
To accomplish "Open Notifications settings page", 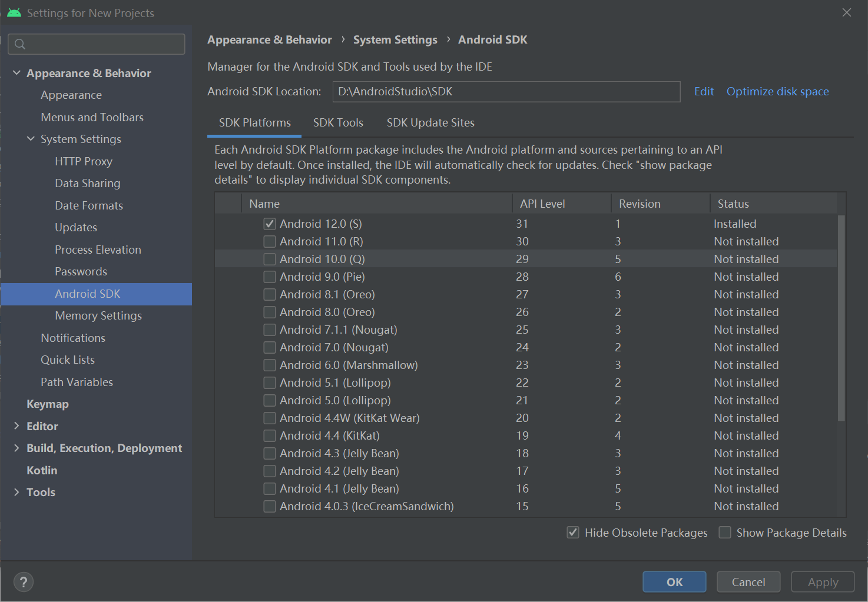I will click(x=73, y=338).
